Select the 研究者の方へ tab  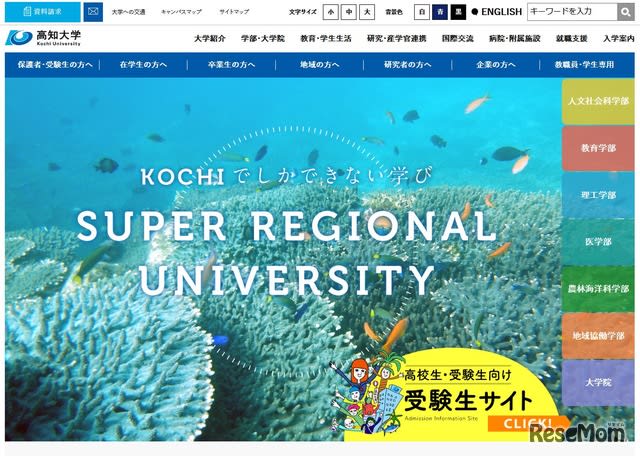[x=407, y=65]
